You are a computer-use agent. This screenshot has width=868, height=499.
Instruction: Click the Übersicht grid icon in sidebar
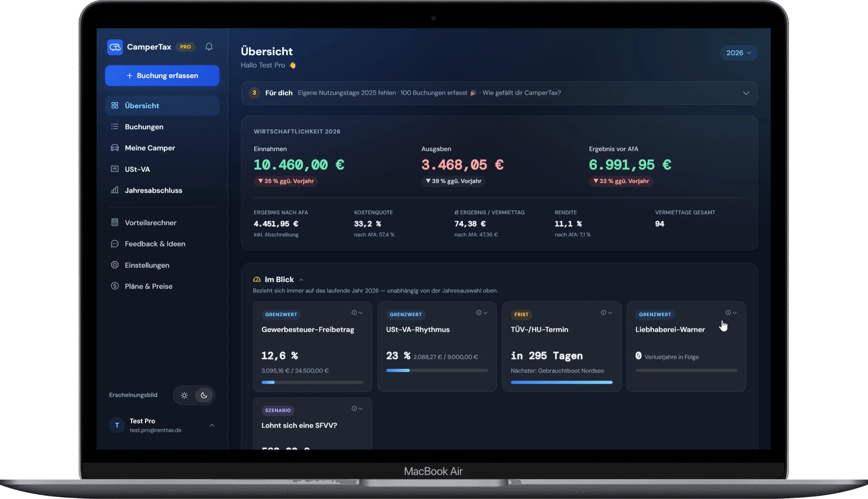point(115,105)
